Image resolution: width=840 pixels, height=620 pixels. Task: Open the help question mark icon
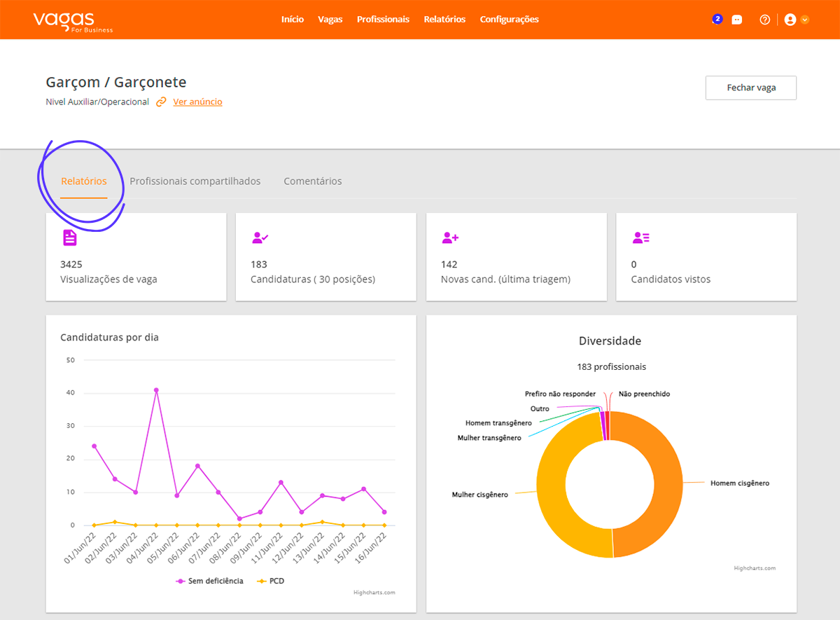tap(765, 20)
